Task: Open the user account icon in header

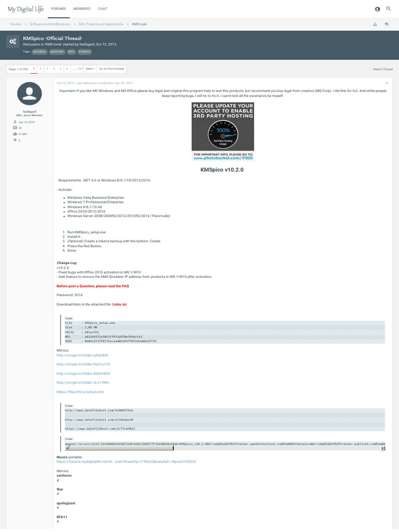Action: coord(377,9)
